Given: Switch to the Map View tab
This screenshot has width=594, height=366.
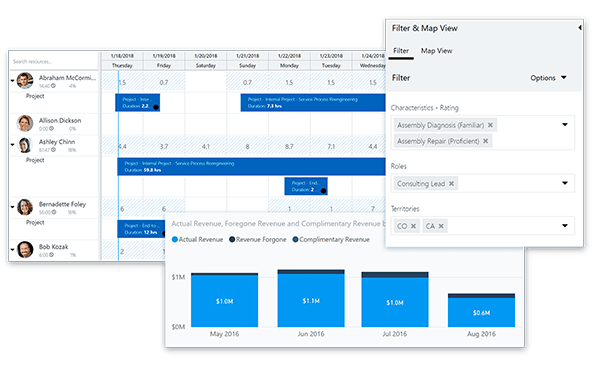Looking at the screenshot, I should click(436, 51).
